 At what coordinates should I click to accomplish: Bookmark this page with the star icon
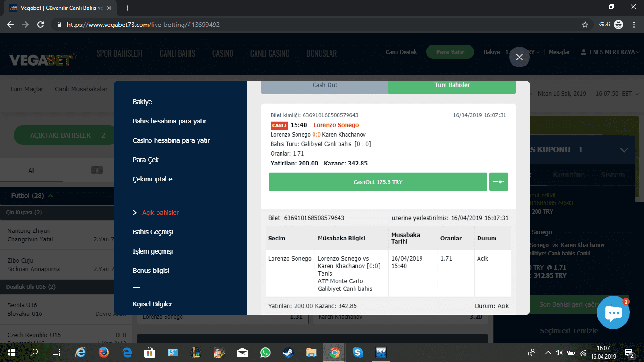(x=585, y=25)
